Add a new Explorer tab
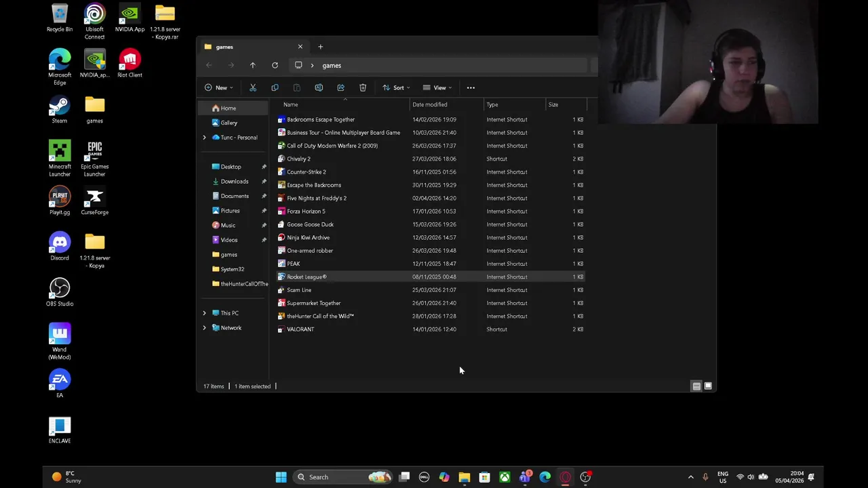868x488 pixels. point(320,47)
